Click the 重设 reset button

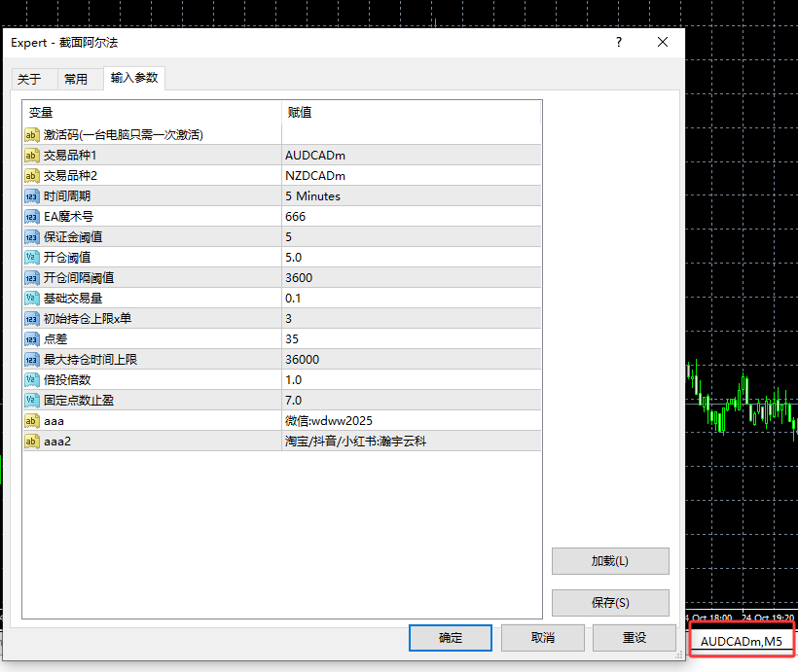pyautogui.click(x=635, y=638)
